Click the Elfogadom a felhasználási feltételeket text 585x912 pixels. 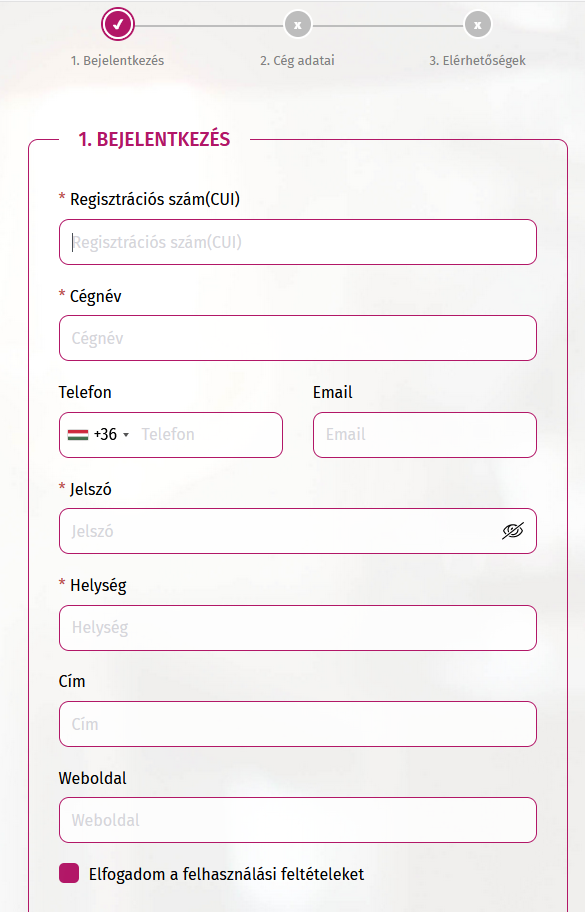tap(226, 874)
